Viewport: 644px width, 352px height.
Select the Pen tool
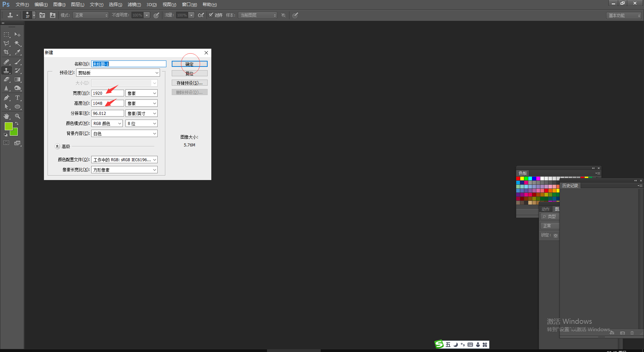[x=6, y=98]
